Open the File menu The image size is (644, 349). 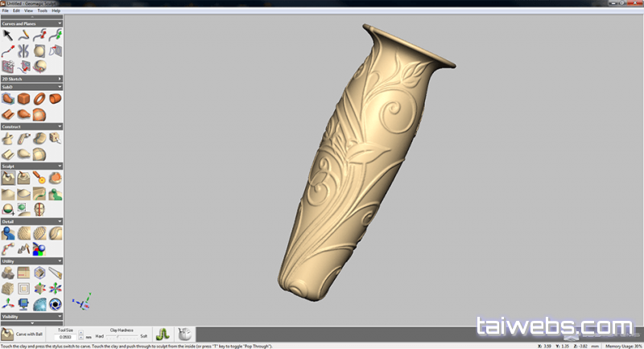coord(5,10)
